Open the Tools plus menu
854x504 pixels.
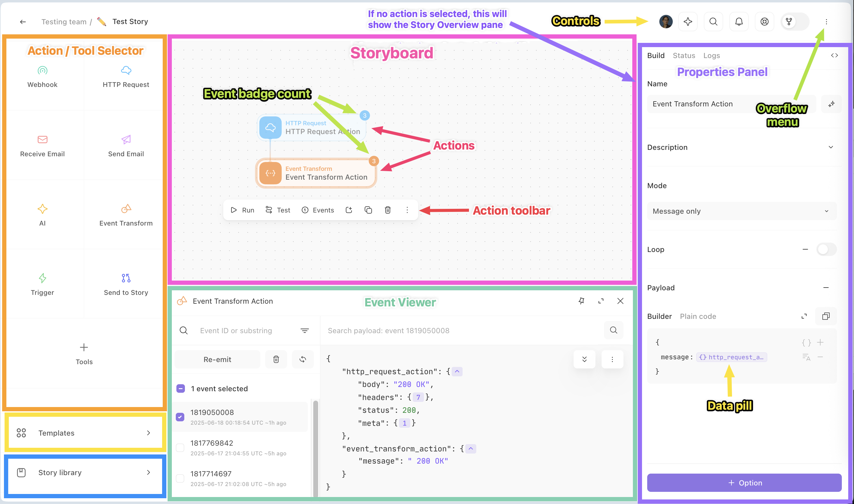(84, 354)
